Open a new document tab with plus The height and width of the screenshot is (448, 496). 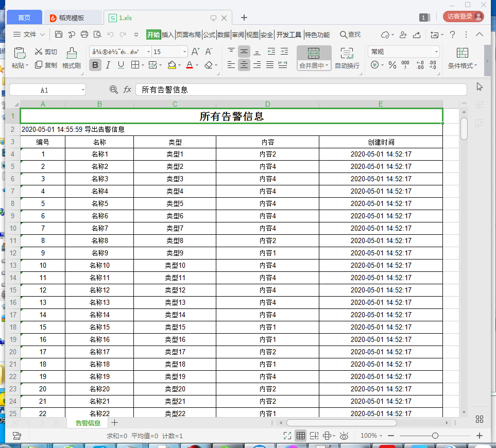click(244, 18)
